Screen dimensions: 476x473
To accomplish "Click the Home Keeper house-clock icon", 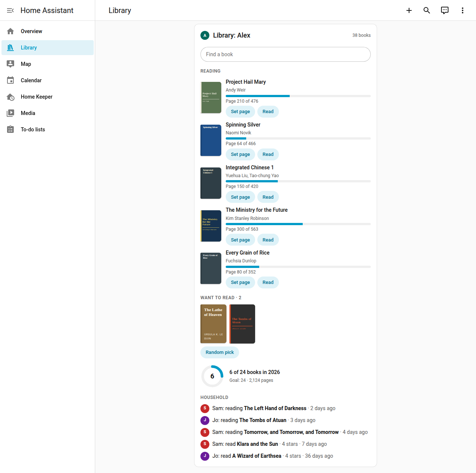I will pyautogui.click(x=10, y=97).
